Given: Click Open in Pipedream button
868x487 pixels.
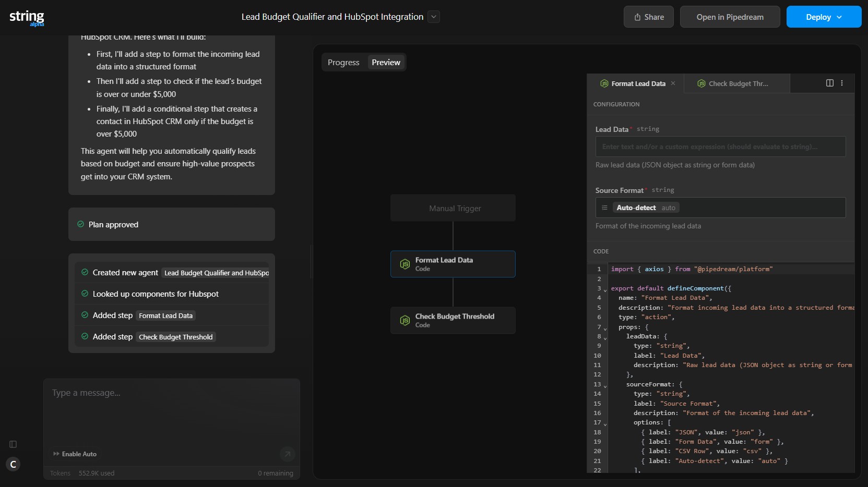Looking at the screenshot, I should pos(730,17).
